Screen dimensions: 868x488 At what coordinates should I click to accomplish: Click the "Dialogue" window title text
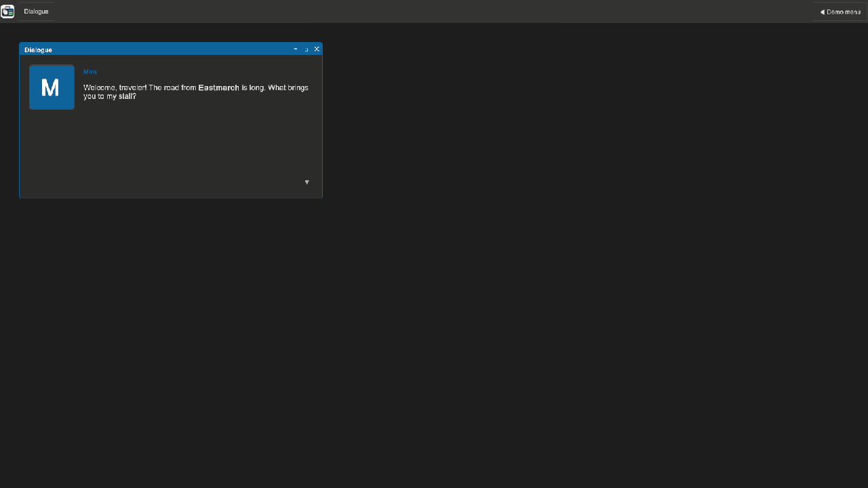38,49
